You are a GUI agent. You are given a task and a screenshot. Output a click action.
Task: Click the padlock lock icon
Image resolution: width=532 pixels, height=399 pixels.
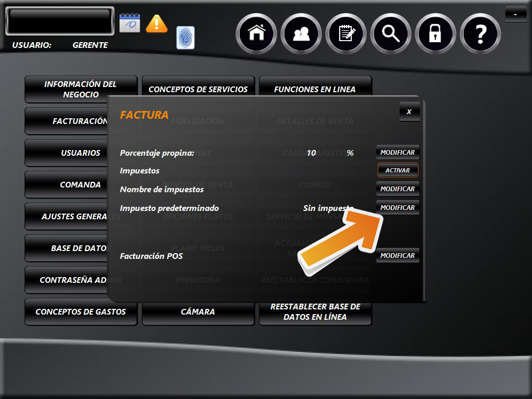(435, 34)
